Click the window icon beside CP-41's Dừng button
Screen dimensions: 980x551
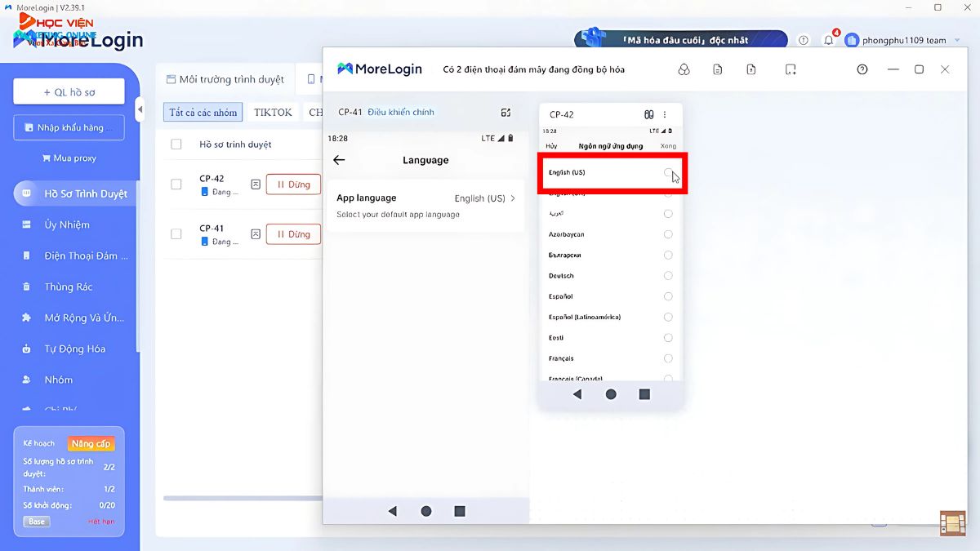pos(256,234)
